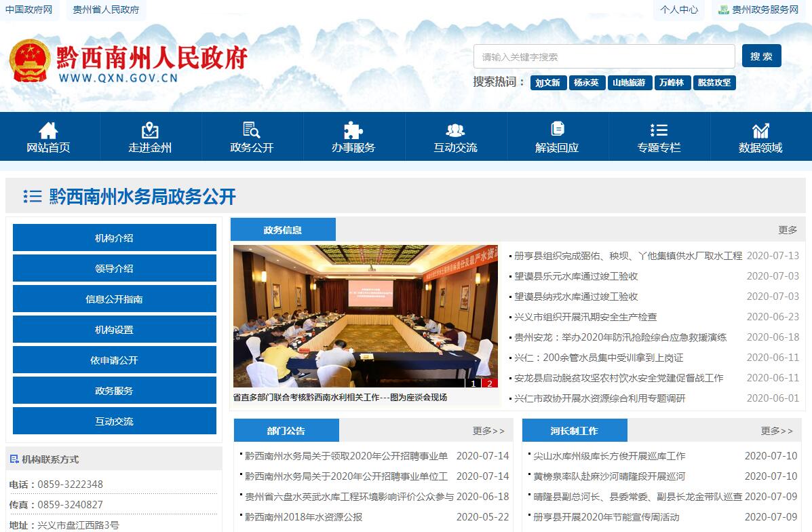Open 个人中心 link

680,9
